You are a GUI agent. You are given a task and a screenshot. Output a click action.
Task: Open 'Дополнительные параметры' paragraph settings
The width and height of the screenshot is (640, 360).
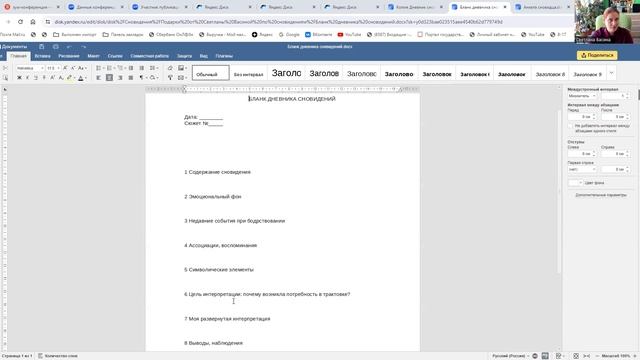(x=600, y=195)
